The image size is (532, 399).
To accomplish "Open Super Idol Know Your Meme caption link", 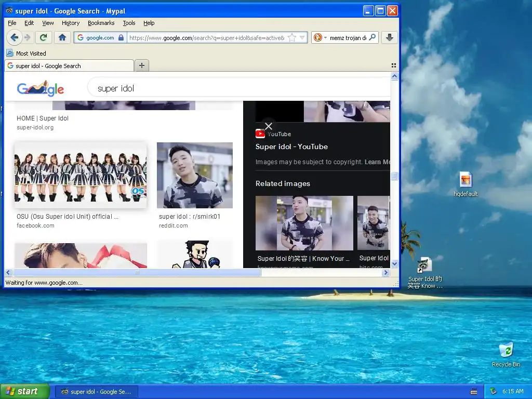I will click(x=303, y=259).
